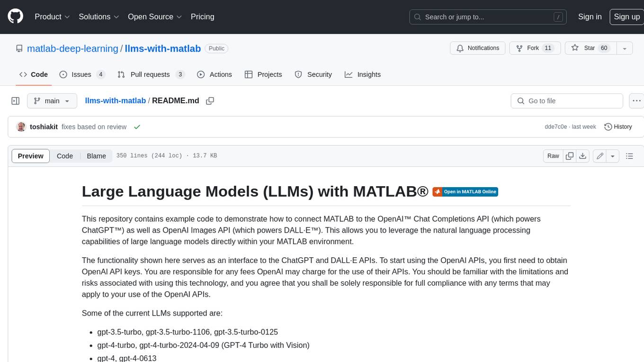Open commit dde7c0e

coord(556,127)
